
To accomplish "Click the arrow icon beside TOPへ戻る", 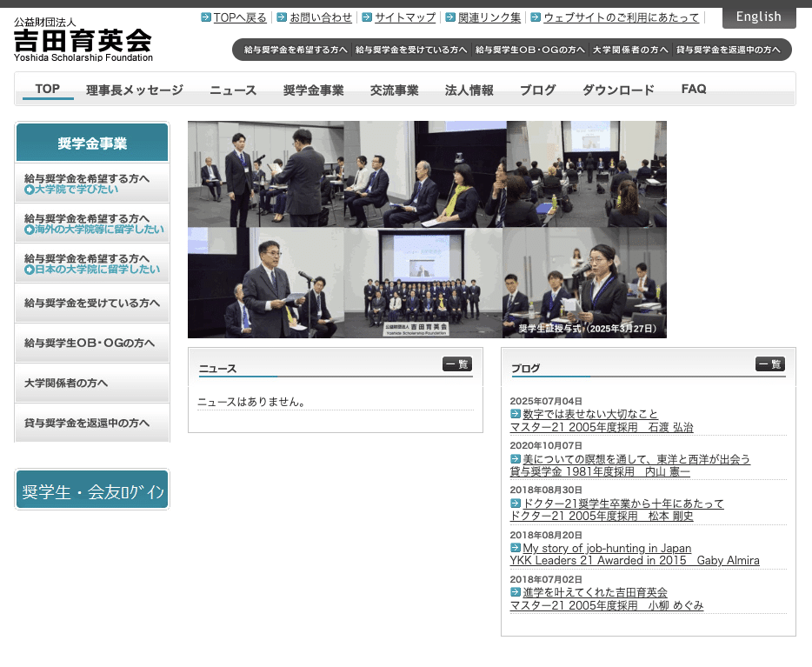I will click(205, 17).
